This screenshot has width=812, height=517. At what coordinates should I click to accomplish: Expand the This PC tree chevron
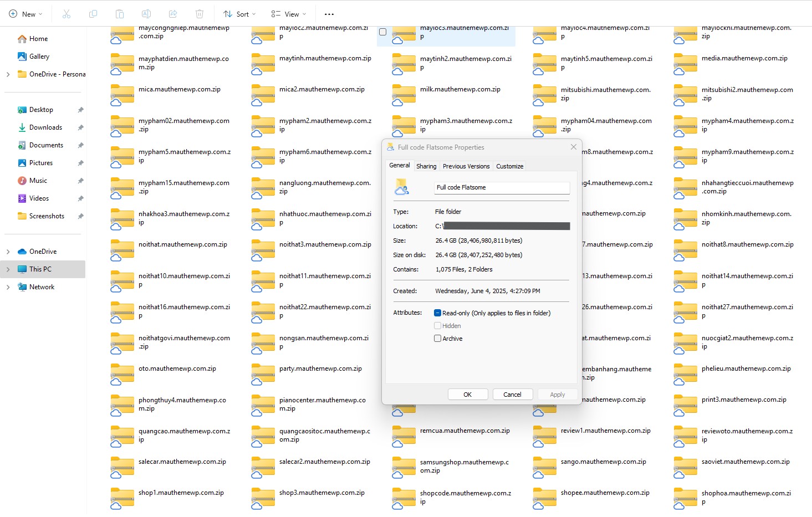pos(8,269)
